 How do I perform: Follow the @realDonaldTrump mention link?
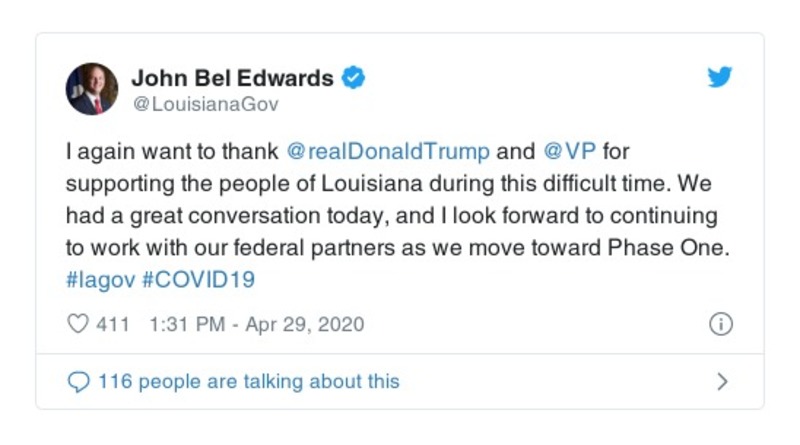388,152
